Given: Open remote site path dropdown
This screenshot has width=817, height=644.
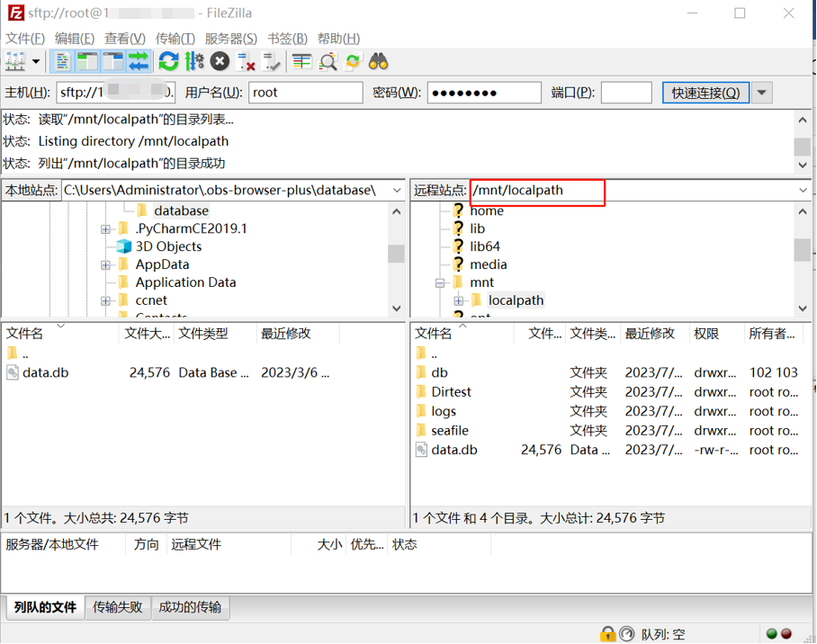Looking at the screenshot, I should pos(803,190).
